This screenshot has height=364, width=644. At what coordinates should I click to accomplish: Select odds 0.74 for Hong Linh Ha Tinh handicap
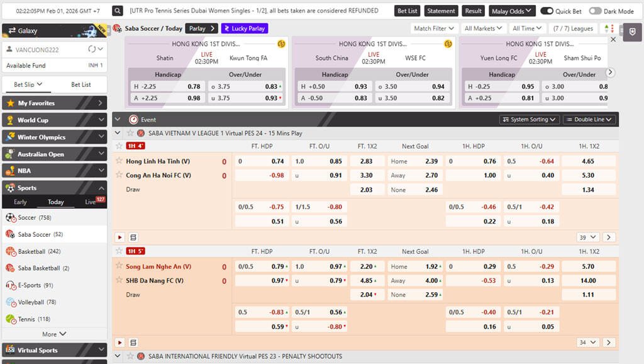[260, 161]
